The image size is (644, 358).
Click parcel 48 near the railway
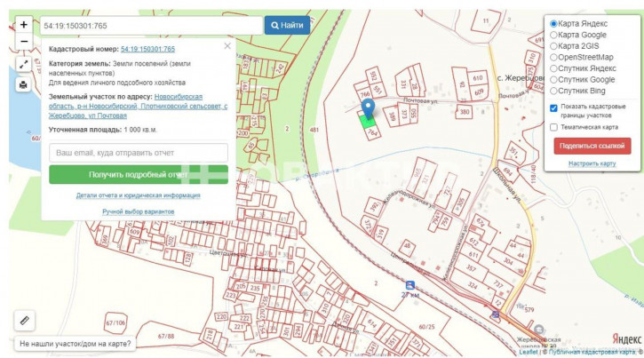click(x=407, y=246)
